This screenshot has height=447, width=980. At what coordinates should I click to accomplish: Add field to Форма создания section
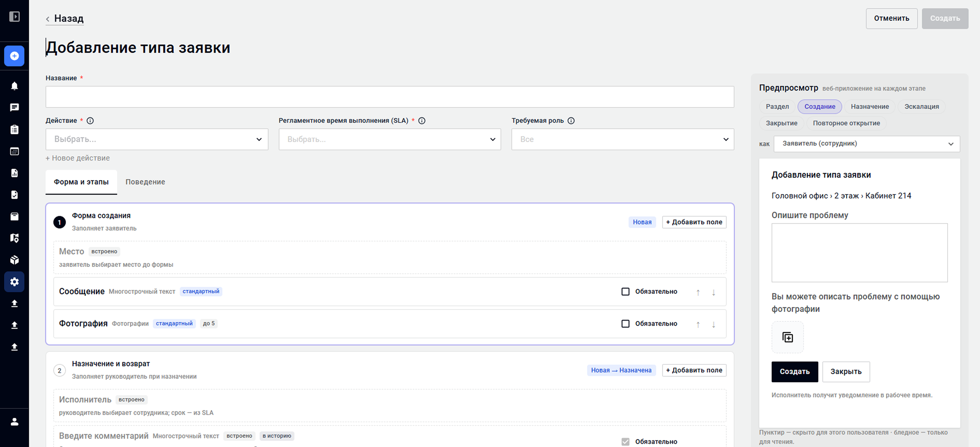click(x=694, y=222)
